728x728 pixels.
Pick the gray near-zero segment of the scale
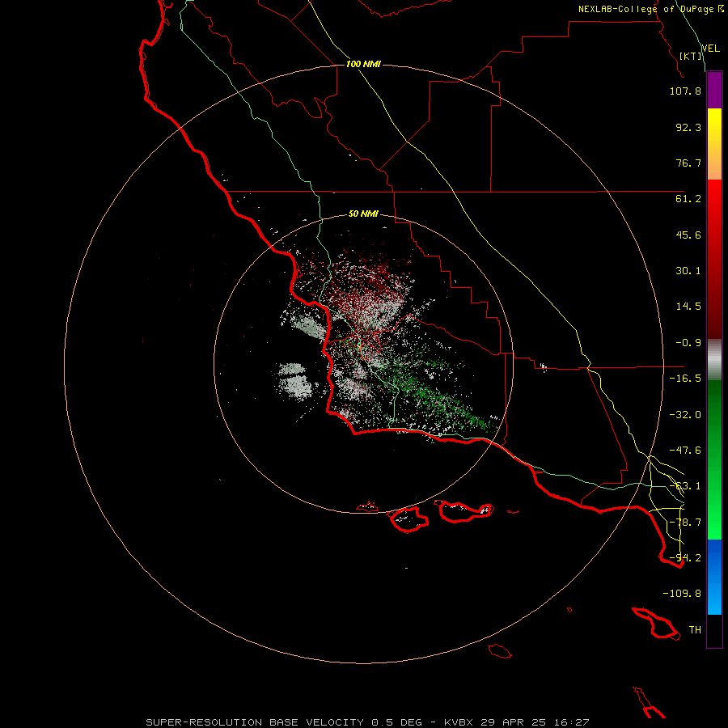click(714, 360)
